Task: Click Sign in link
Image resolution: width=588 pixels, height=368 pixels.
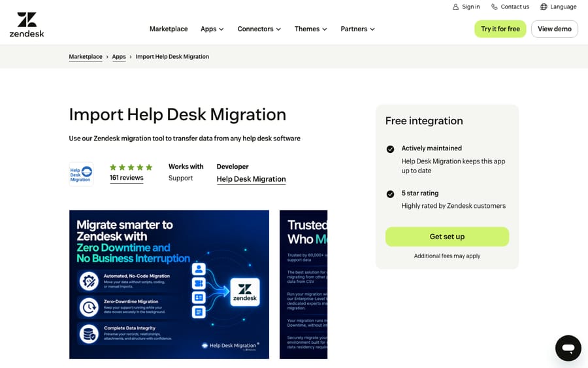Action: tap(466, 7)
